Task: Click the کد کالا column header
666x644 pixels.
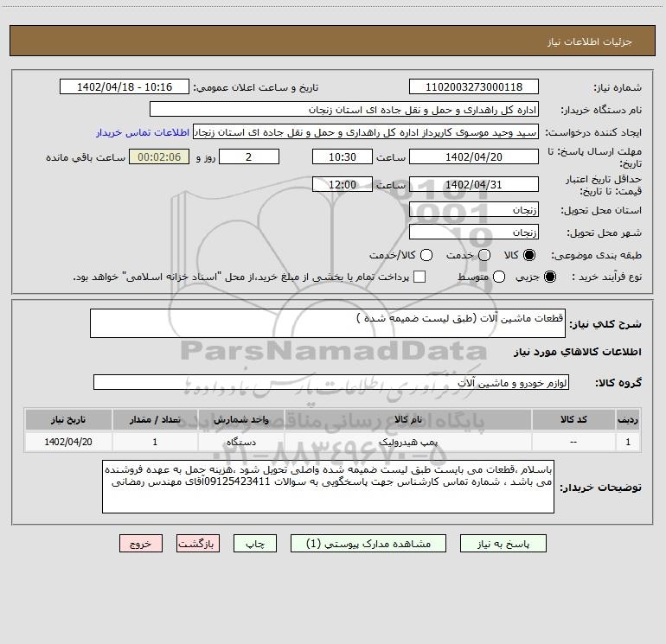Action: [x=573, y=419]
